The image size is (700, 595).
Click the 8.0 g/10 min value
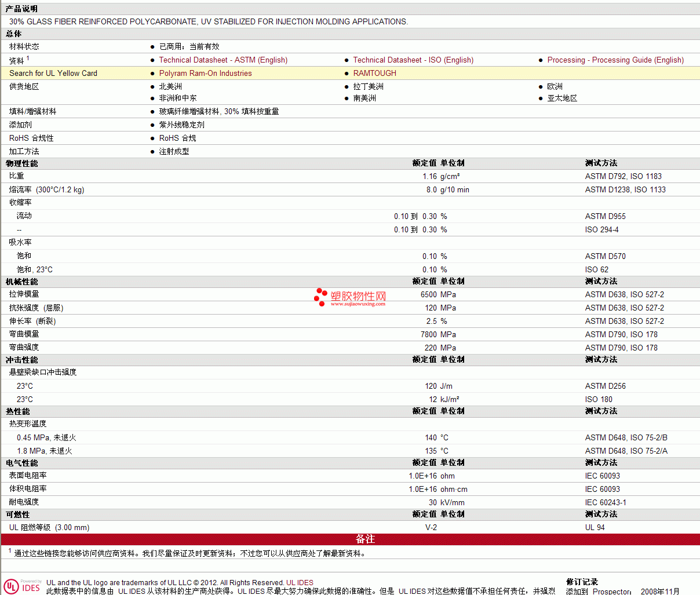(x=448, y=189)
